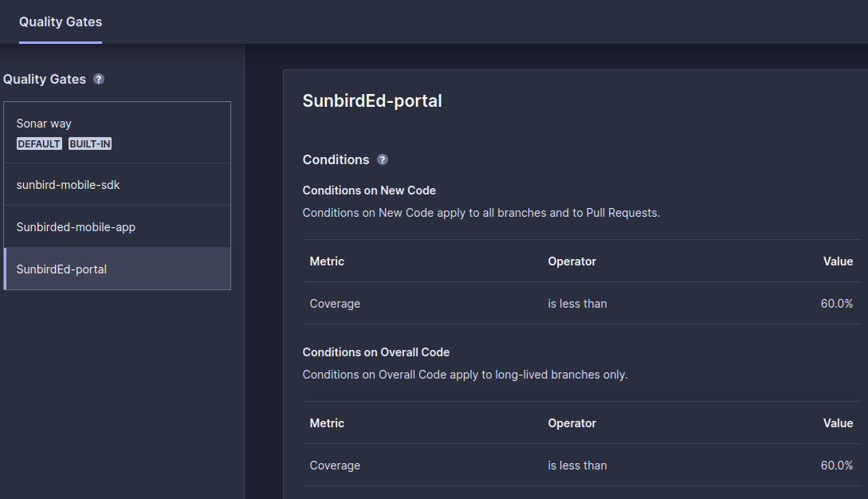Click the SunbirdEd-portal page title
This screenshot has height=499, width=868.
[371, 100]
